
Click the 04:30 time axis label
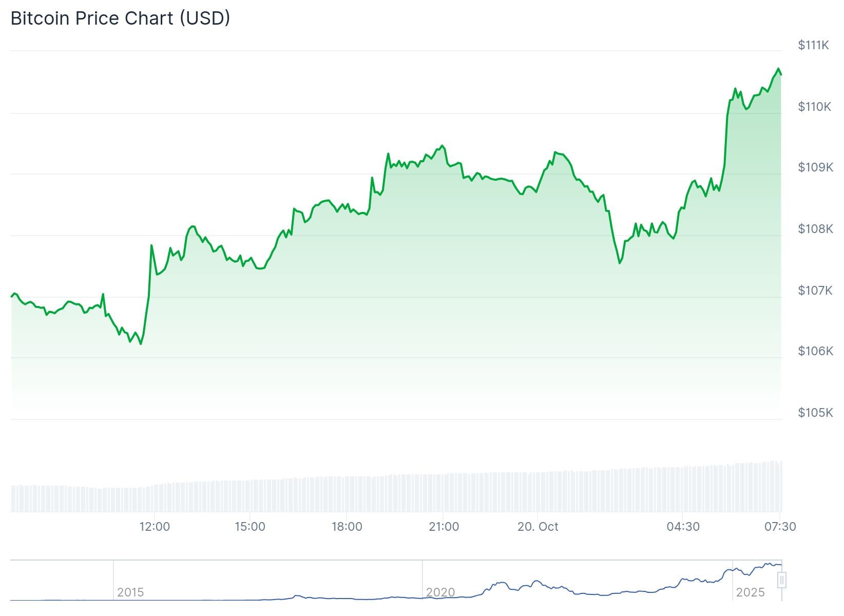683,527
